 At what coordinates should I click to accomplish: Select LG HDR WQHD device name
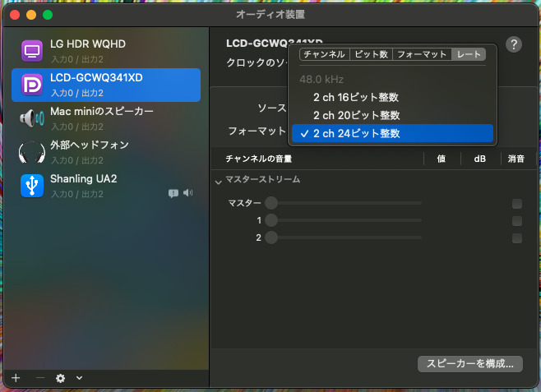click(88, 44)
